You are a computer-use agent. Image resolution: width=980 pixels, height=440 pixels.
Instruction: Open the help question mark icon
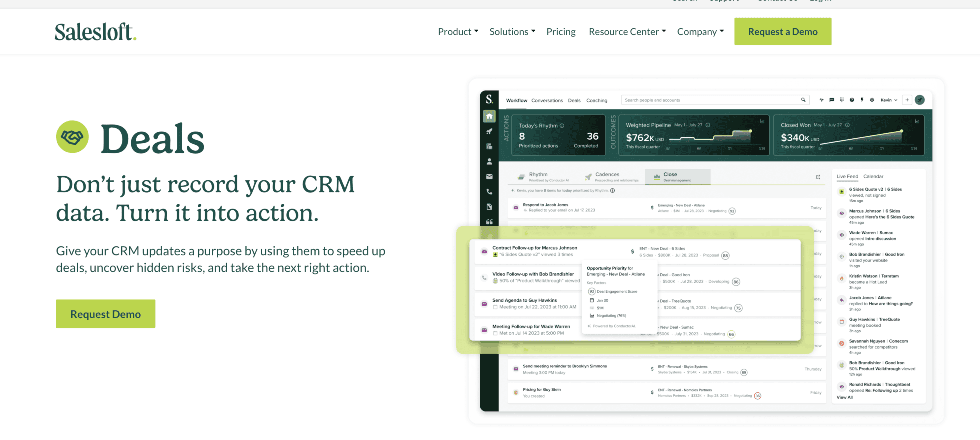(852, 100)
